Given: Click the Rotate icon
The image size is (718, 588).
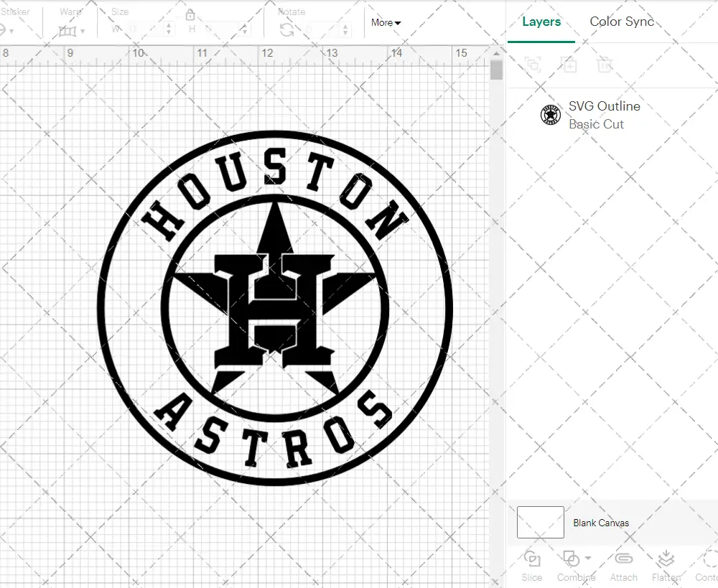Looking at the screenshot, I should pos(286,30).
